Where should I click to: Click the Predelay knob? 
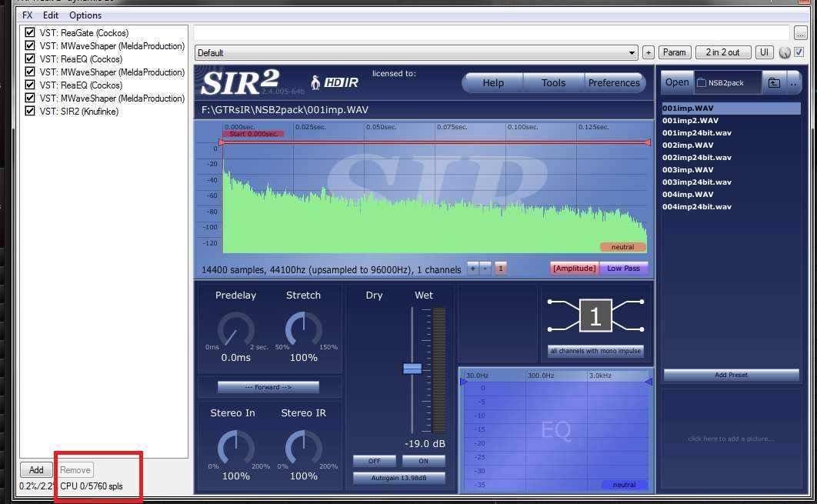(x=235, y=330)
